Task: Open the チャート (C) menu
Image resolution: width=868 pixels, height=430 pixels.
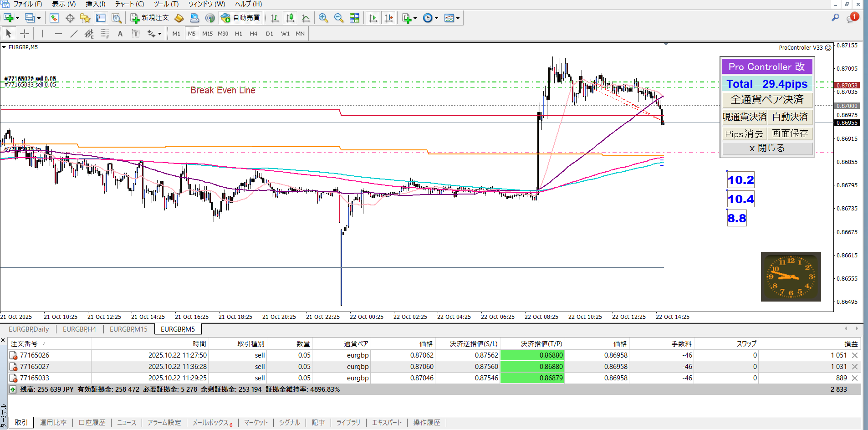Action: click(129, 4)
